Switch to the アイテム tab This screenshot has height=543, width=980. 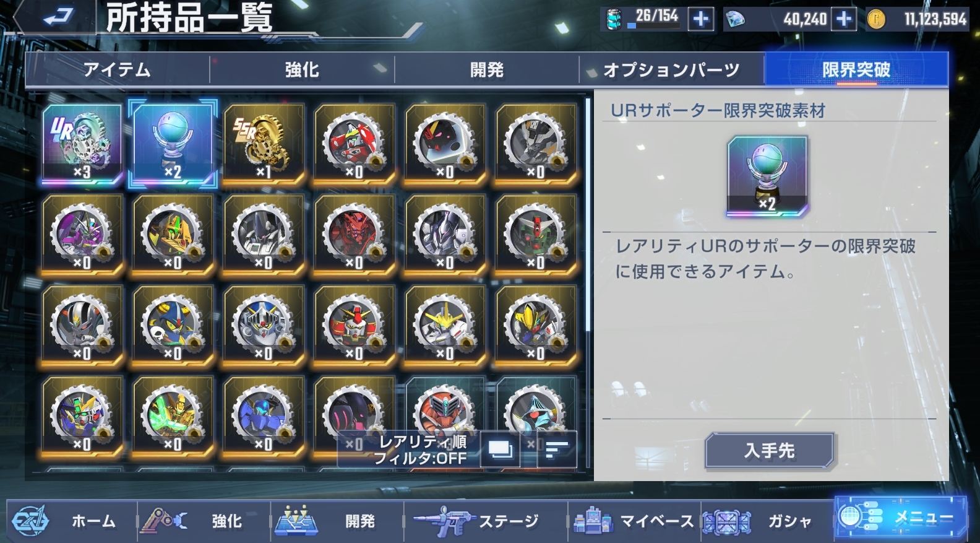click(x=118, y=69)
